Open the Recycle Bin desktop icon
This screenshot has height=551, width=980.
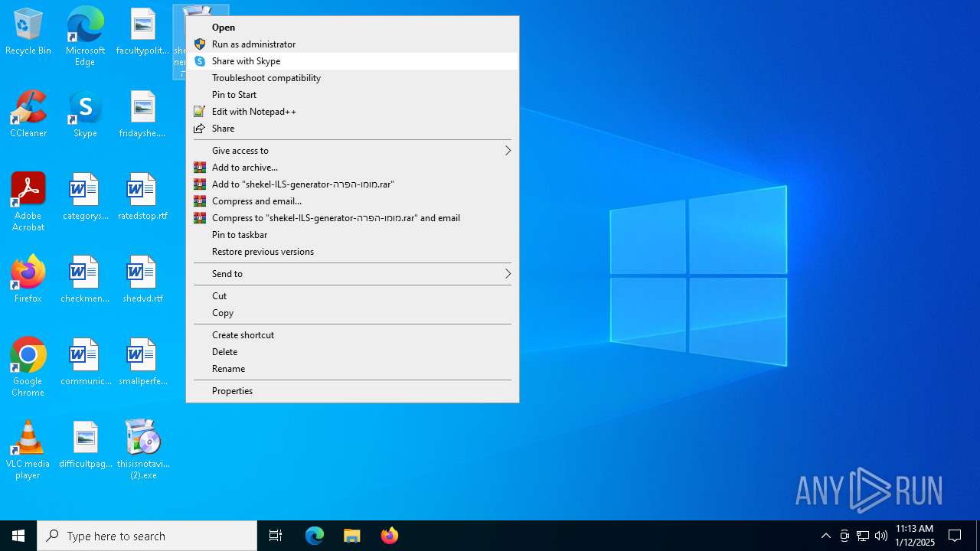(28, 32)
